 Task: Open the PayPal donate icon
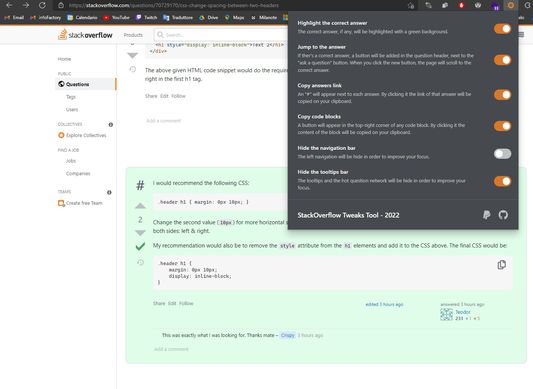pyautogui.click(x=487, y=215)
